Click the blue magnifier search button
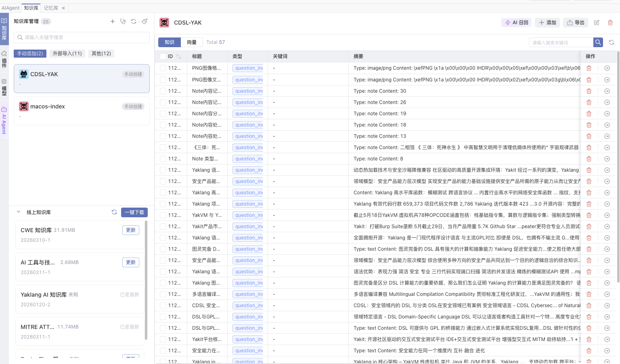The image size is (620, 364). (x=598, y=42)
